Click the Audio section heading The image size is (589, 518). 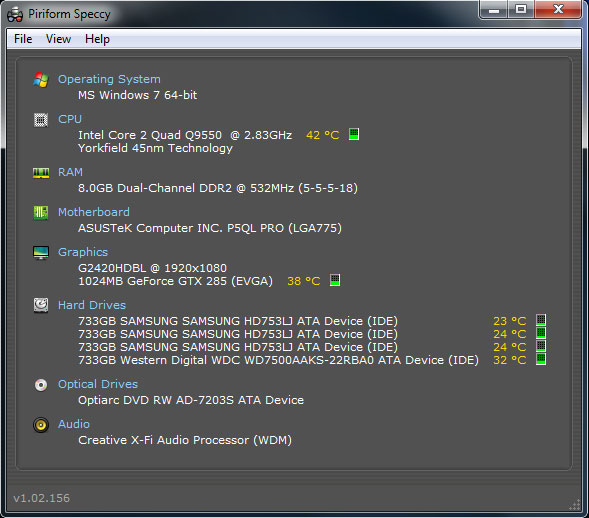pyautogui.click(x=74, y=424)
